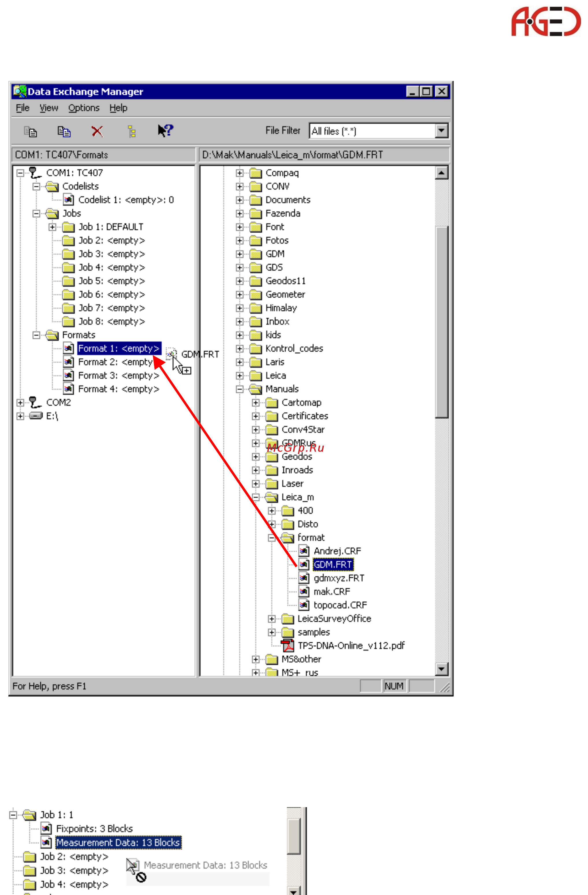Open the File menu

coord(23,108)
